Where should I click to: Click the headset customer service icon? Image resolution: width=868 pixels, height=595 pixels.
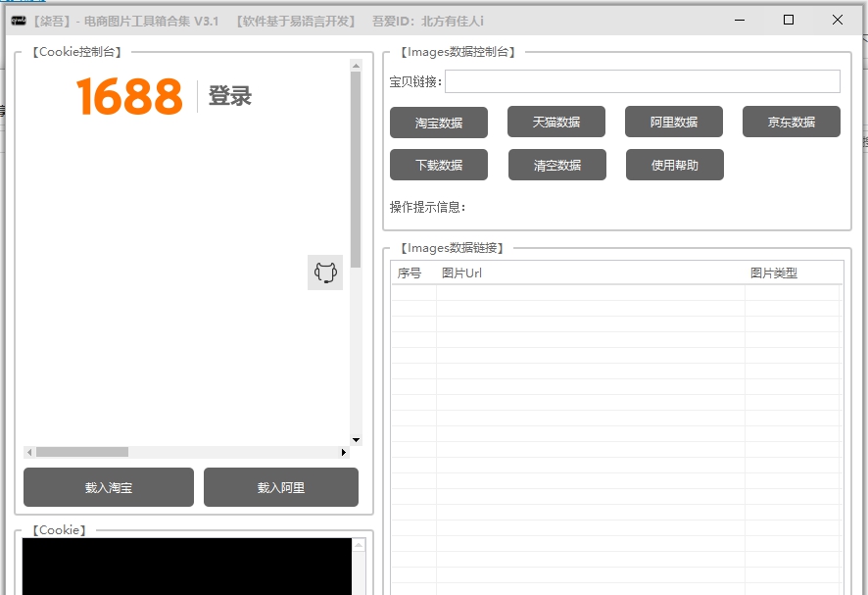coord(324,273)
